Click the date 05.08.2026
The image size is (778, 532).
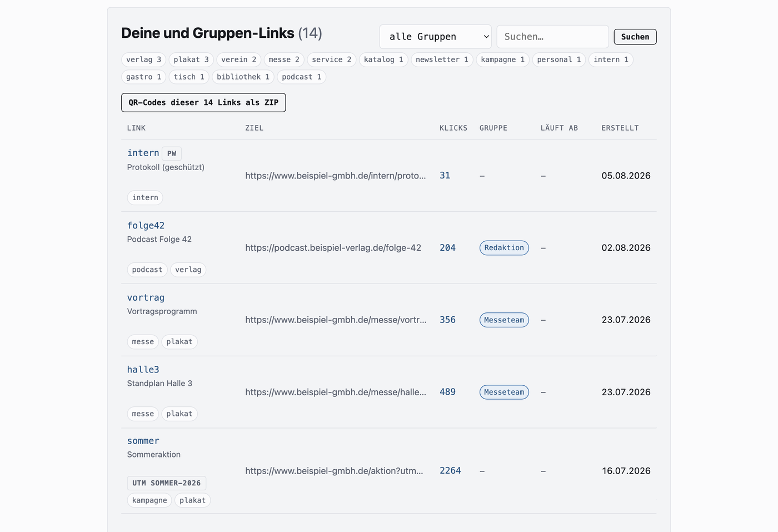(626, 176)
